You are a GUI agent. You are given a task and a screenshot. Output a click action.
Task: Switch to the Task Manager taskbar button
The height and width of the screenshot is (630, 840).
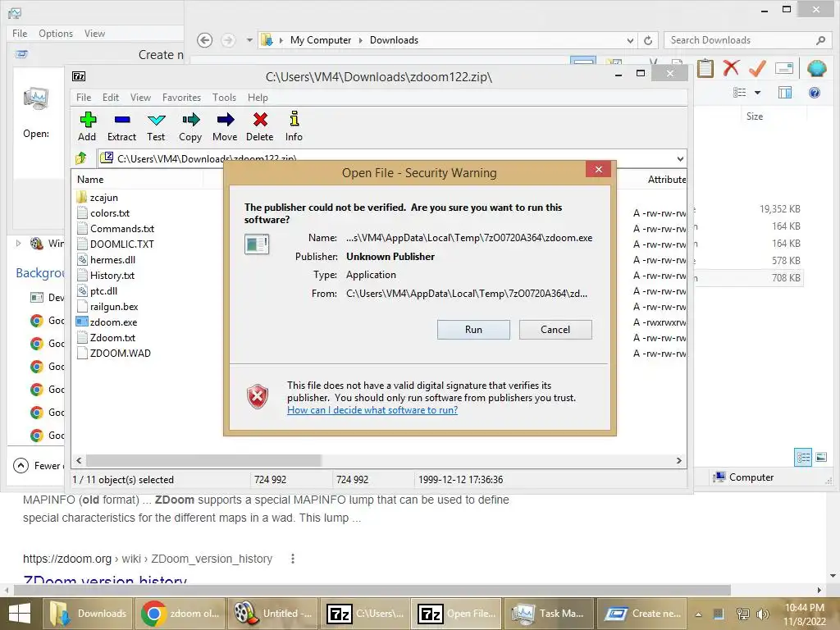549,614
